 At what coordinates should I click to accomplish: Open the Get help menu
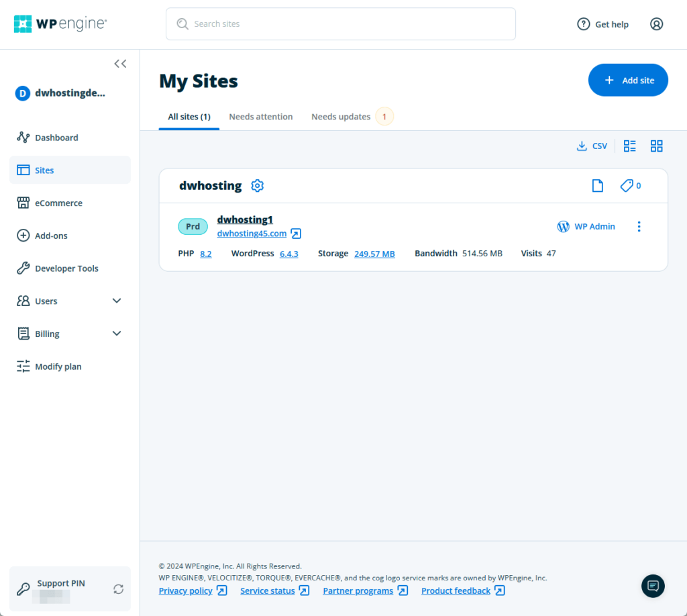(x=603, y=24)
